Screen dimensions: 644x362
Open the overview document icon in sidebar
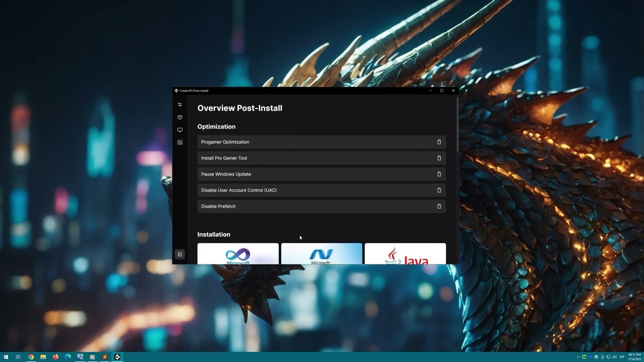coord(180,254)
